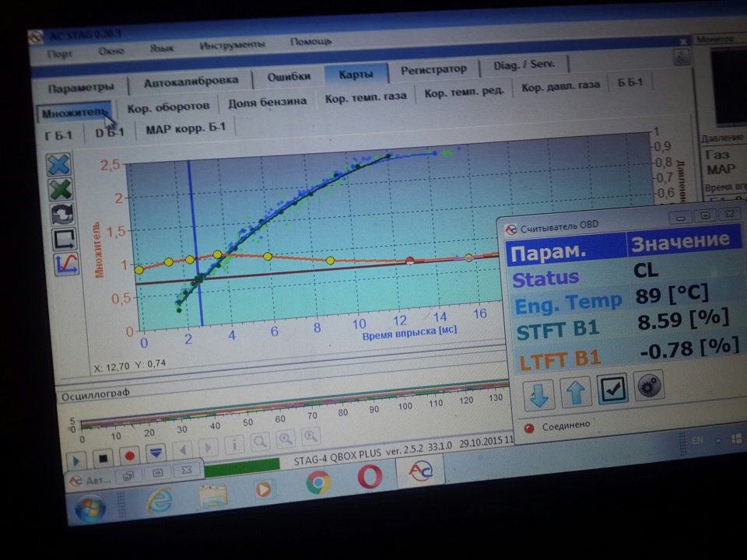This screenshot has height=560, width=747.
Task: Click the blue up arrow in OBD reader
Action: click(x=576, y=391)
